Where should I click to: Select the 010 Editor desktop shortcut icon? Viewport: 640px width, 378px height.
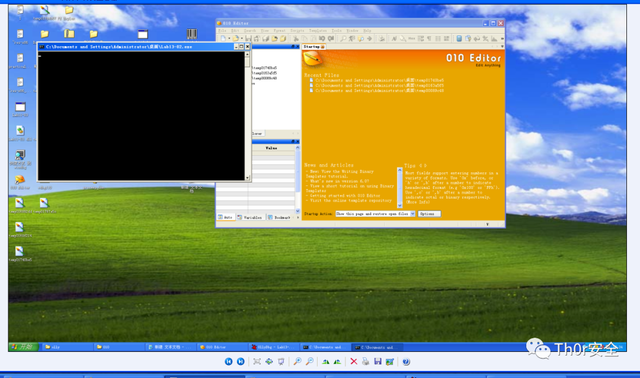click(20, 182)
